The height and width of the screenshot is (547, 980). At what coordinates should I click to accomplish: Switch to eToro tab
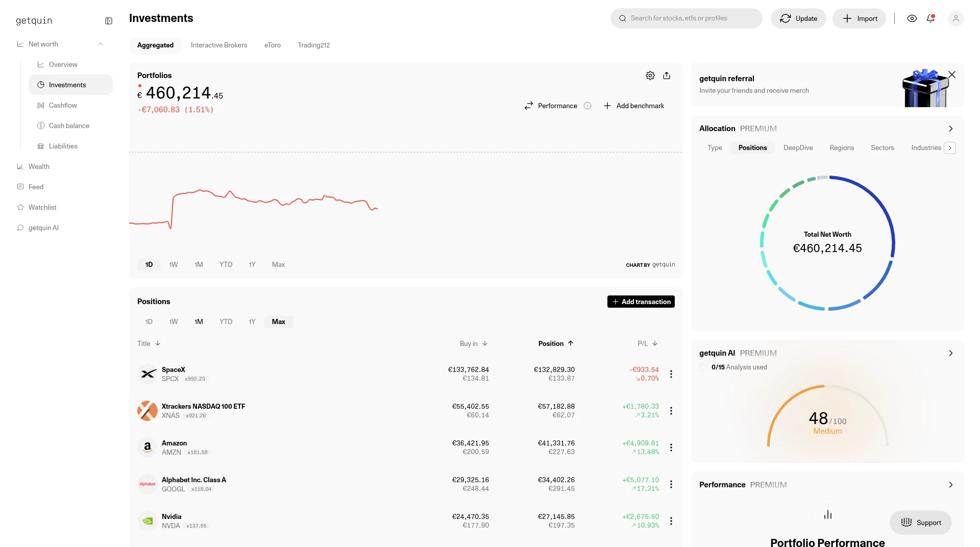(273, 45)
